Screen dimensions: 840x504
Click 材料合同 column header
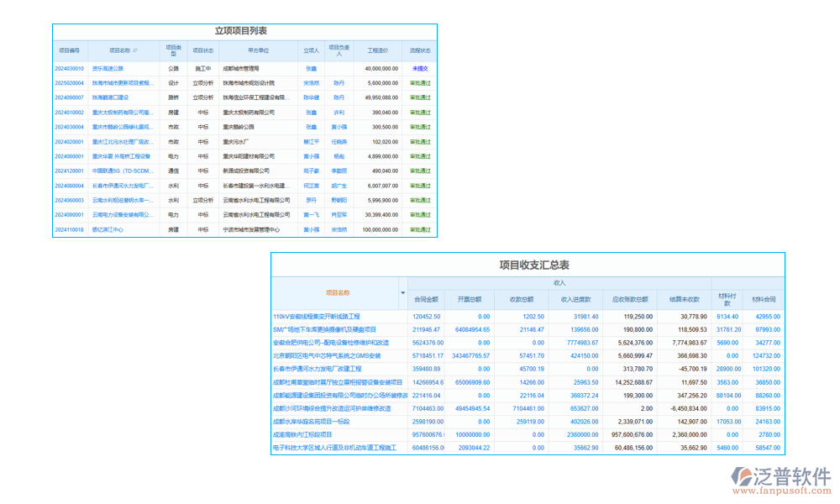764,299
